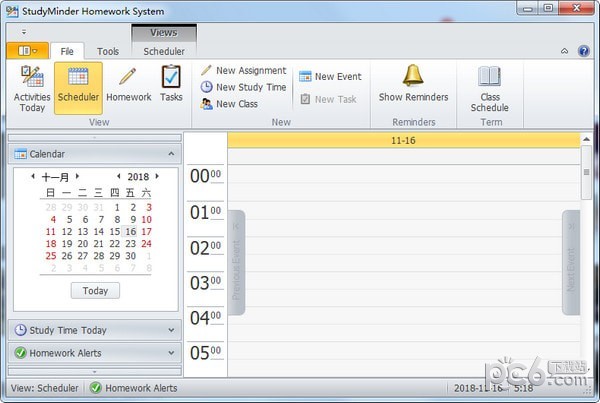Click the 5:18 time in status bar

coord(523,388)
